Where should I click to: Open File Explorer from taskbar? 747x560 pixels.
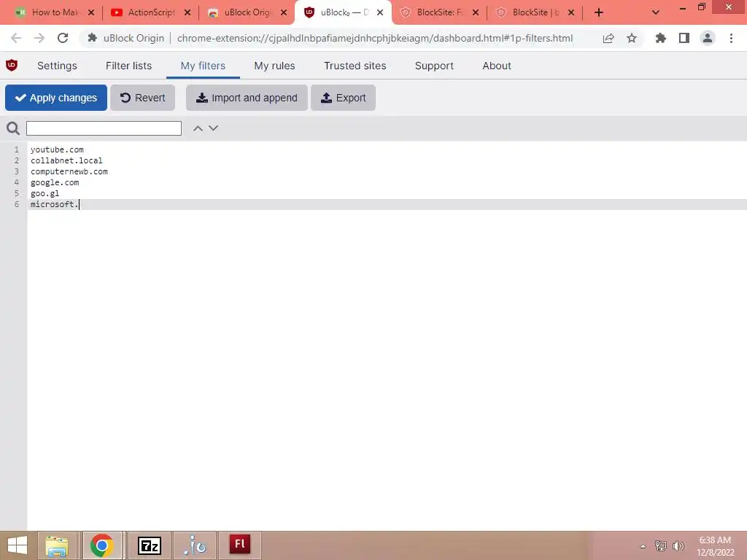pos(57,545)
